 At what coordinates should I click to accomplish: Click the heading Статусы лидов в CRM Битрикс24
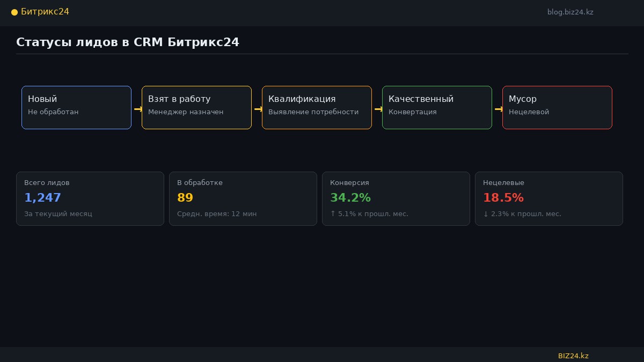click(128, 42)
